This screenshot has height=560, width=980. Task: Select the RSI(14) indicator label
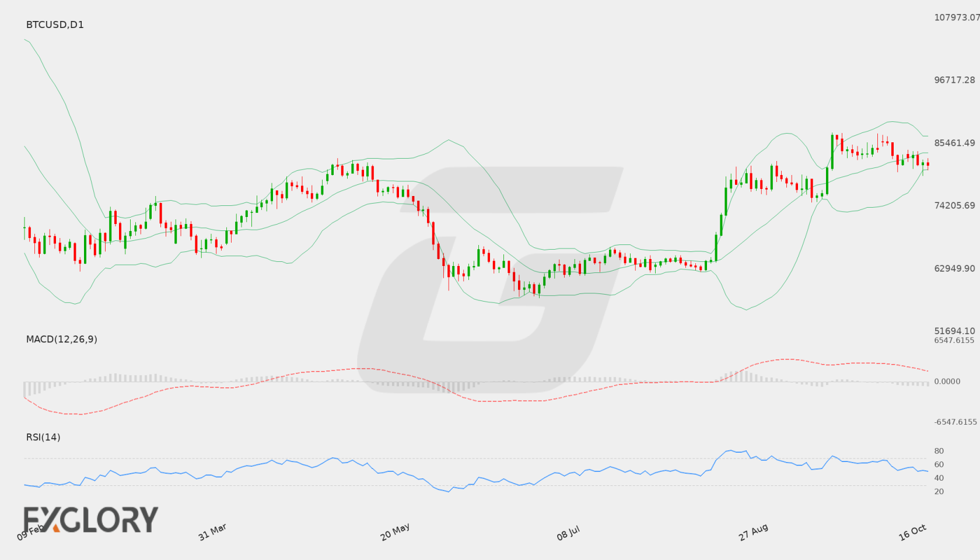point(43,437)
